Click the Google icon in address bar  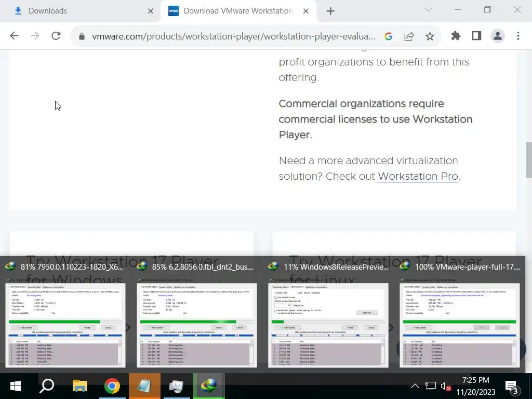tap(389, 36)
